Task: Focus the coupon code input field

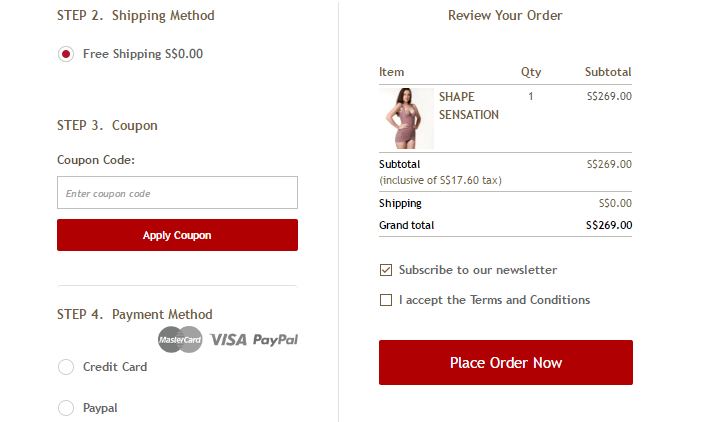Action: (177, 193)
